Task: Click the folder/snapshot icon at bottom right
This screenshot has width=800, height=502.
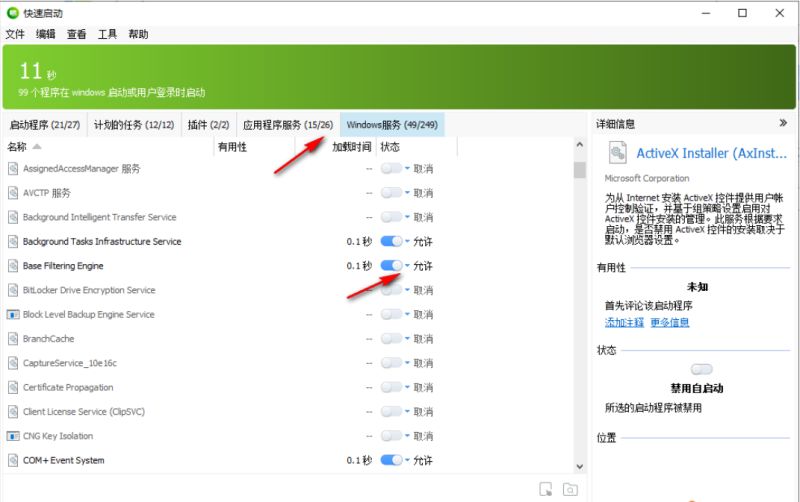Action: pos(570,489)
